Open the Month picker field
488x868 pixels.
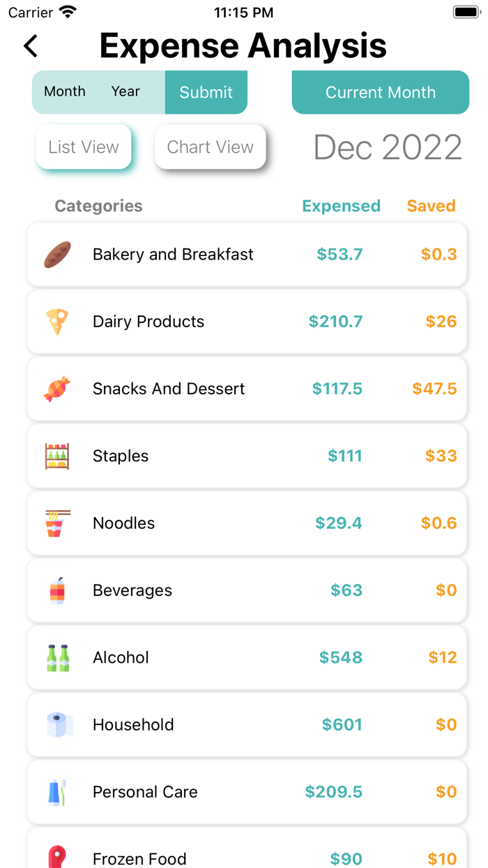point(65,91)
